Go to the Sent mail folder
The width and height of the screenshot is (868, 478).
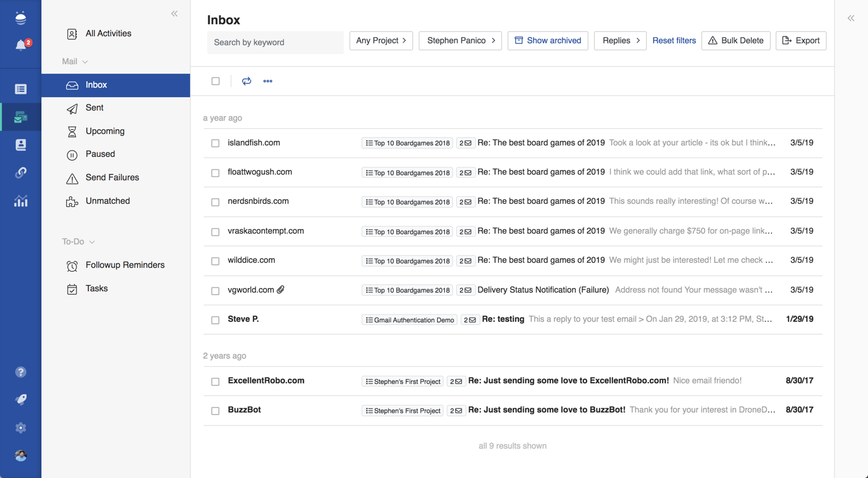coord(95,108)
